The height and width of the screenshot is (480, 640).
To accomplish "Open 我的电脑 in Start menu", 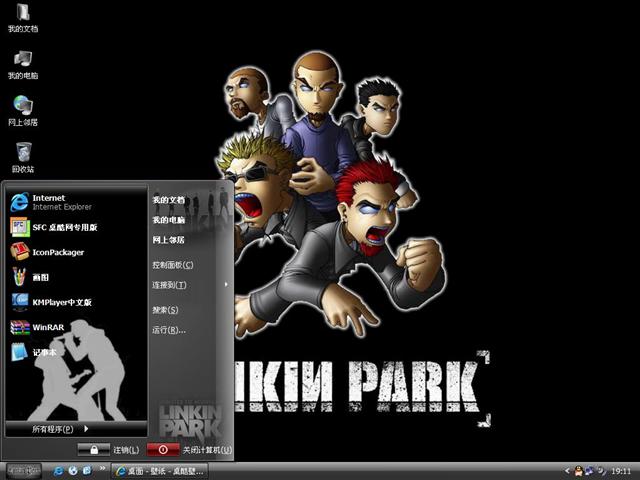I will click(169, 220).
